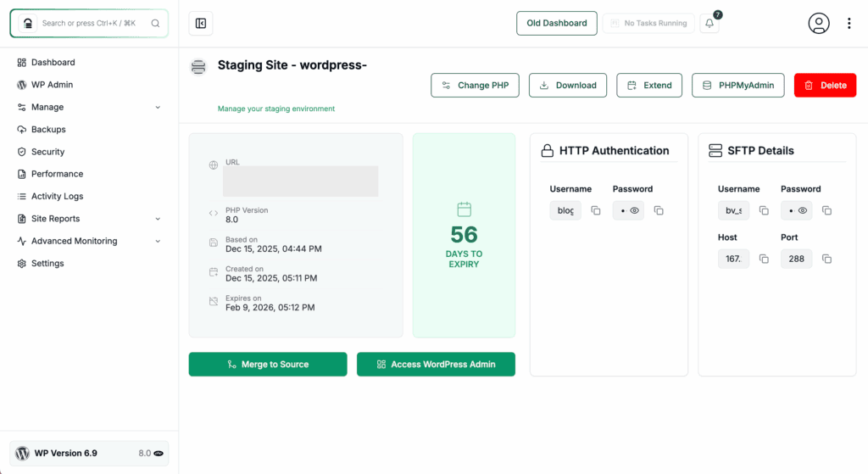Open the user profile avatar
This screenshot has width=868, height=474.
(819, 23)
